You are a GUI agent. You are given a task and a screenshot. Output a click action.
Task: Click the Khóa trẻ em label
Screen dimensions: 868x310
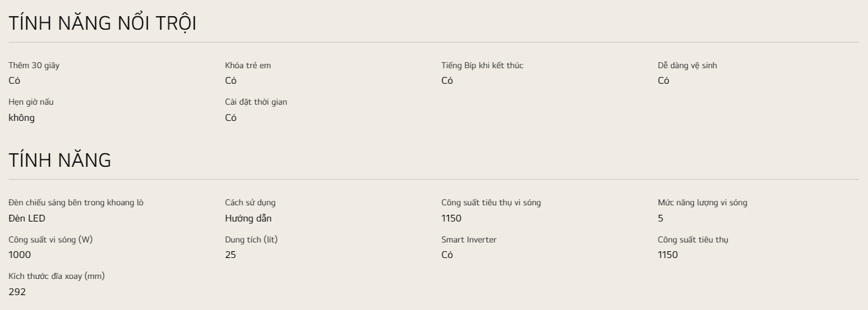(248, 66)
